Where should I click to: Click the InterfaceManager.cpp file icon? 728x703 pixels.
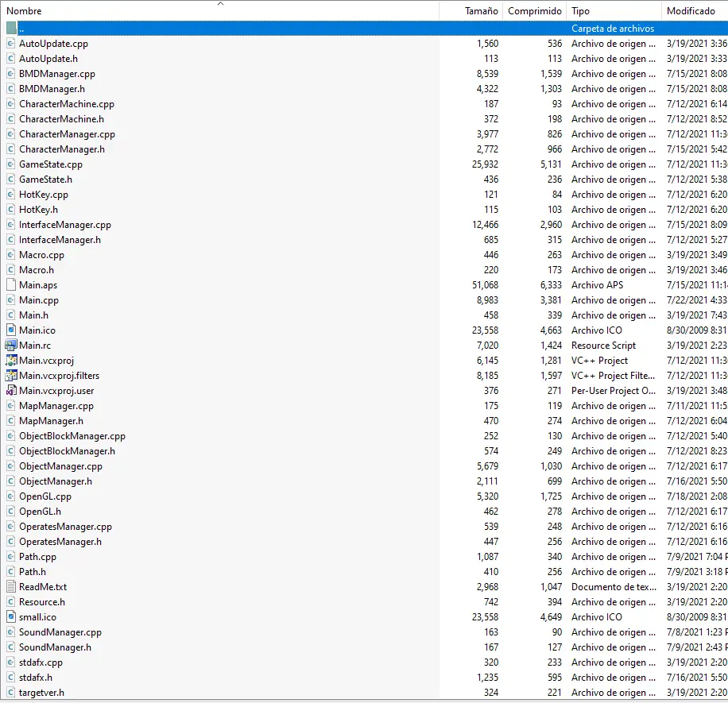pos(11,225)
